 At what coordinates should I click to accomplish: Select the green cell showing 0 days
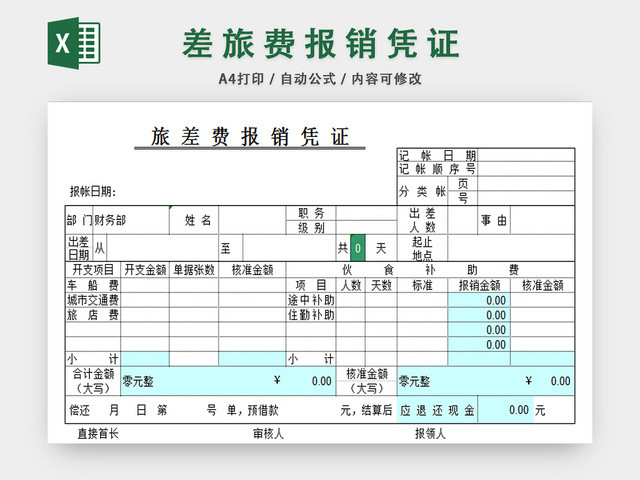tap(358, 248)
